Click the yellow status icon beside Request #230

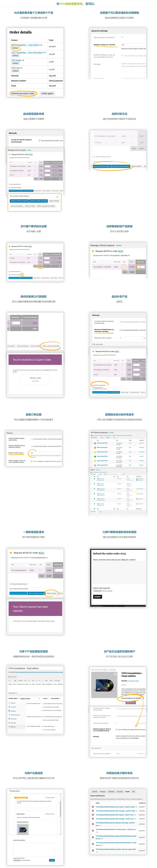(11, 553)
